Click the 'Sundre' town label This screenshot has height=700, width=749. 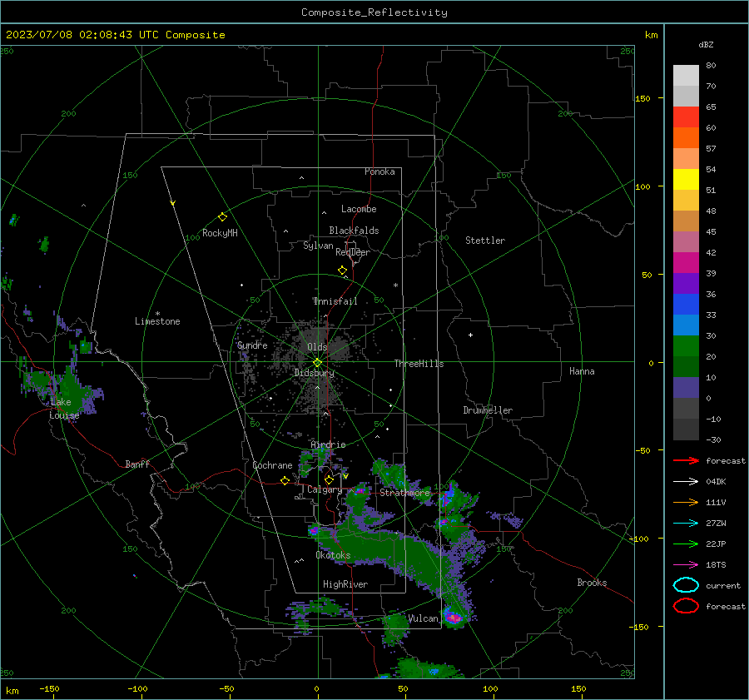[252, 345]
